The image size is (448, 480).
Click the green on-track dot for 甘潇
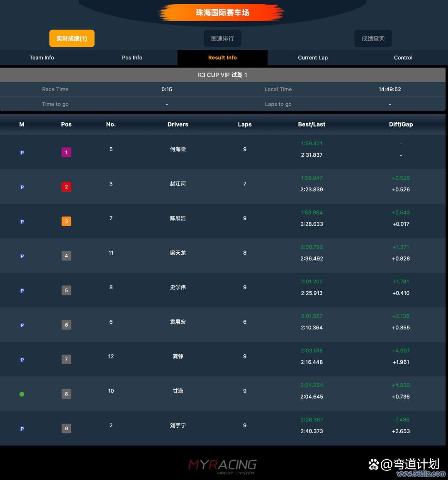pos(22,394)
